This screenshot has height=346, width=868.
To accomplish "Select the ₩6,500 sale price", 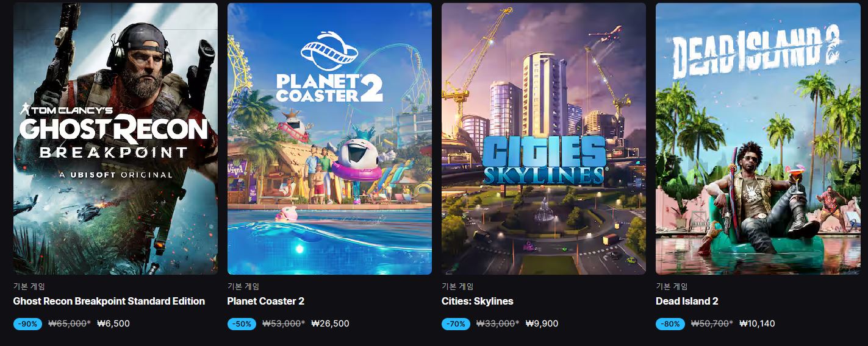I will (113, 324).
